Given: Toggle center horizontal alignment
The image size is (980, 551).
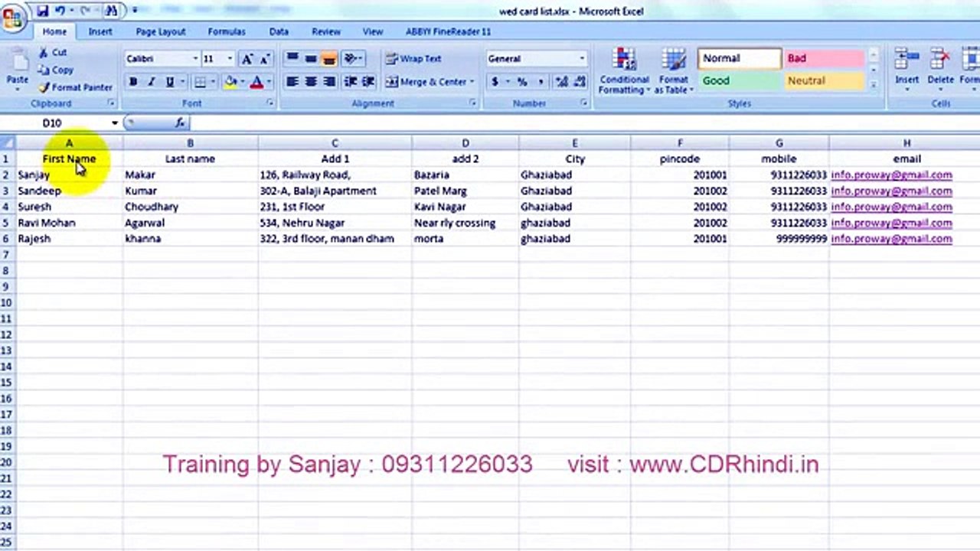Looking at the screenshot, I should pyautogui.click(x=310, y=82).
